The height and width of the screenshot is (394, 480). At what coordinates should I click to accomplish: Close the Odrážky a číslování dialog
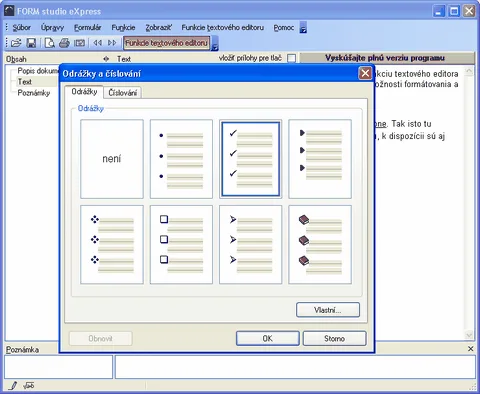pos(365,73)
